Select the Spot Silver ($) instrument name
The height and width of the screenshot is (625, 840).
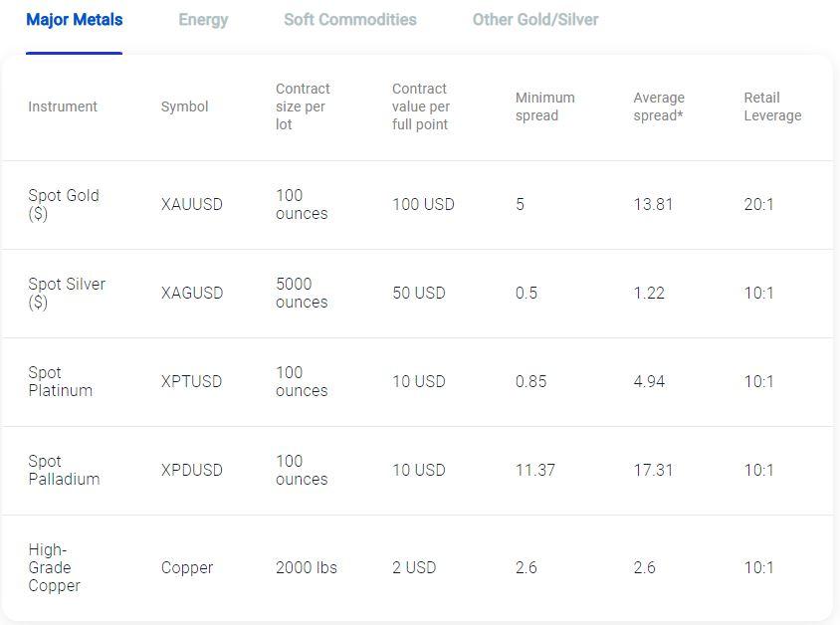click(67, 293)
